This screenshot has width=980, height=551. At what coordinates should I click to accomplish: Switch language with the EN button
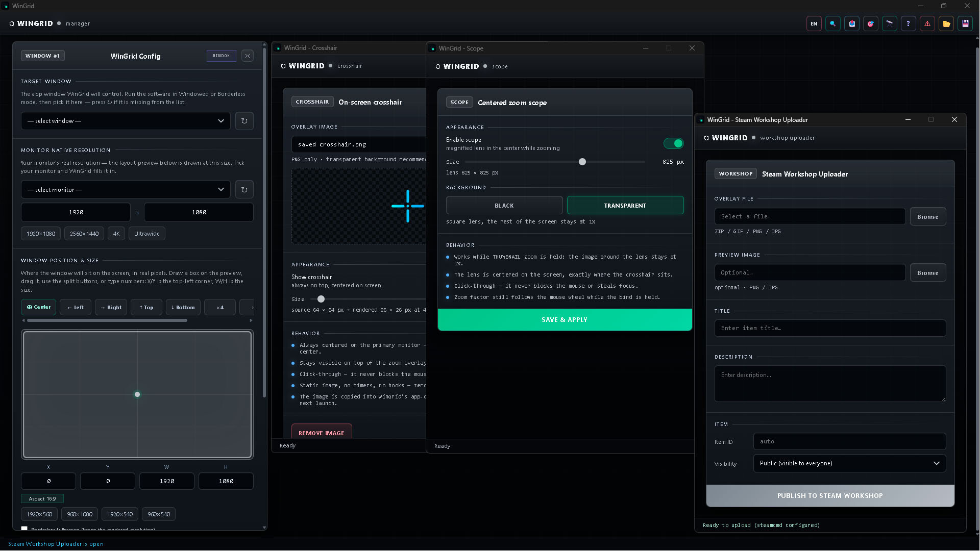click(814, 23)
